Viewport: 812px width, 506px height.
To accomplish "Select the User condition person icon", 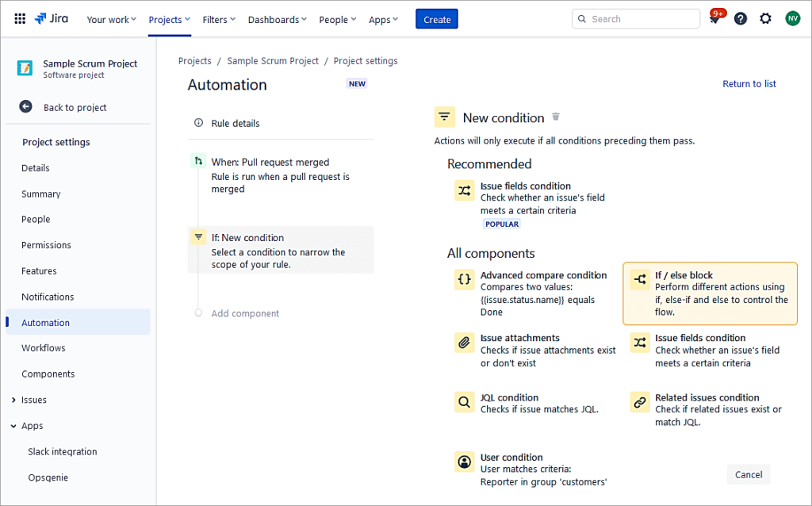I will (464, 462).
